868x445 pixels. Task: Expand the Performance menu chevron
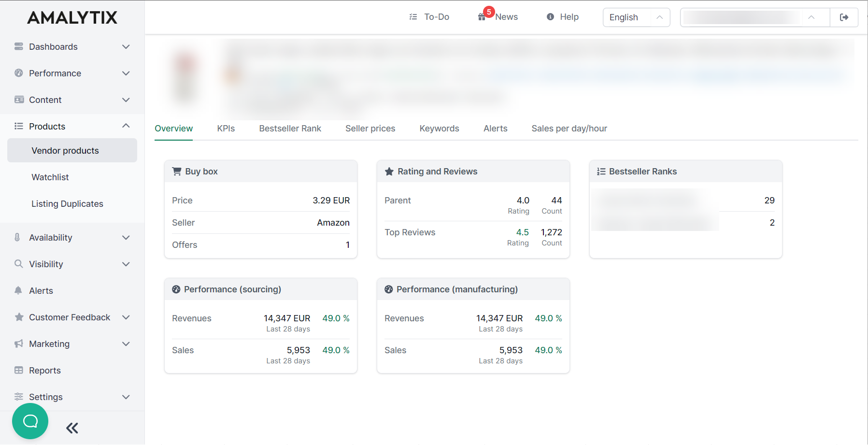click(126, 73)
